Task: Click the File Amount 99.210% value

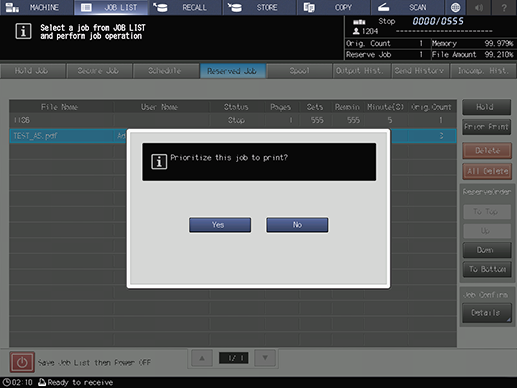Action: pos(499,55)
